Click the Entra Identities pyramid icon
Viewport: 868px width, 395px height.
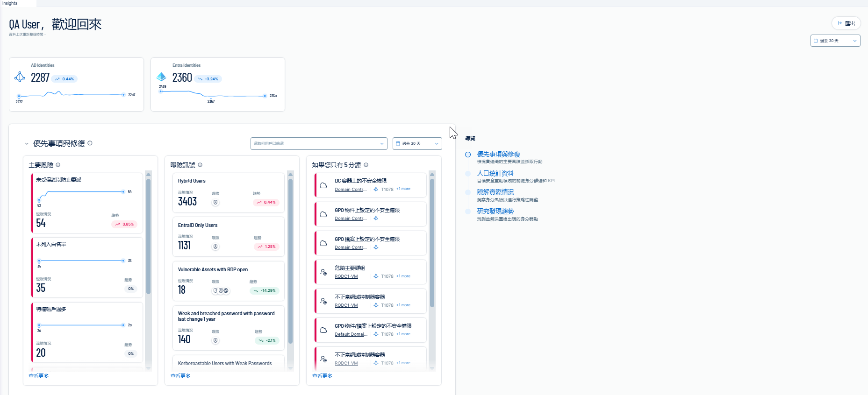[x=161, y=77]
